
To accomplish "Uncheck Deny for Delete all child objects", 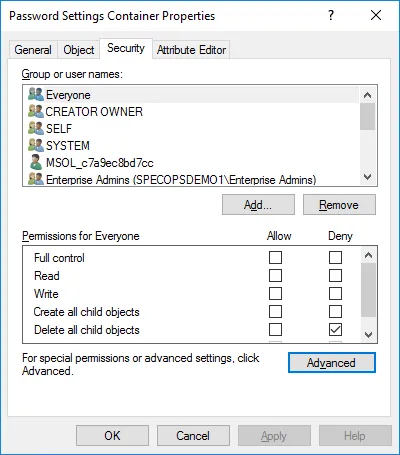I will click(x=335, y=330).
